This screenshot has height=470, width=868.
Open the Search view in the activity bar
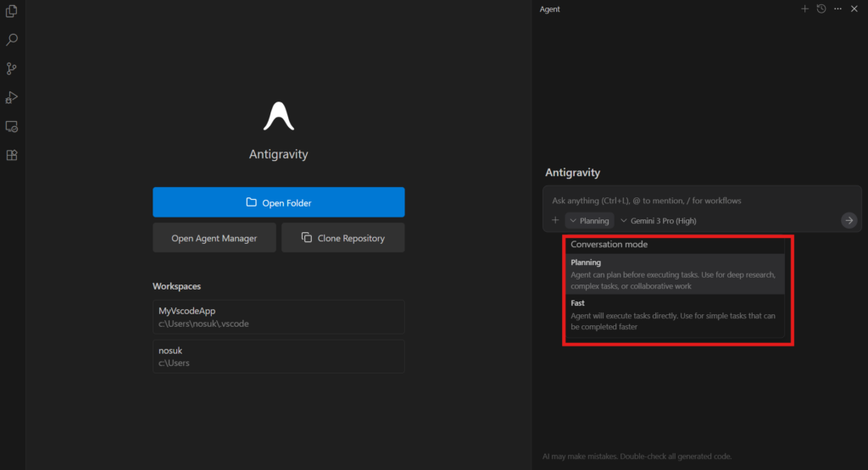[12, 40]
